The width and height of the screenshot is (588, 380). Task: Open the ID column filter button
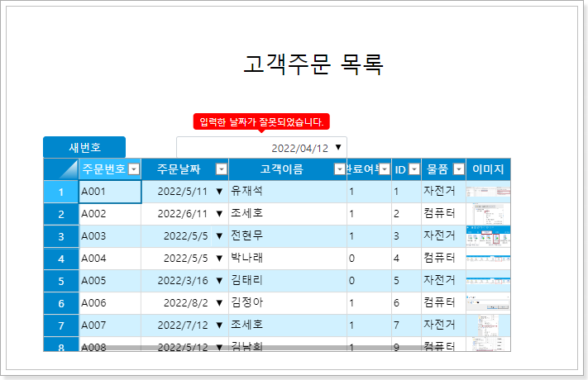pyautogui.click(x=414, y=169)
